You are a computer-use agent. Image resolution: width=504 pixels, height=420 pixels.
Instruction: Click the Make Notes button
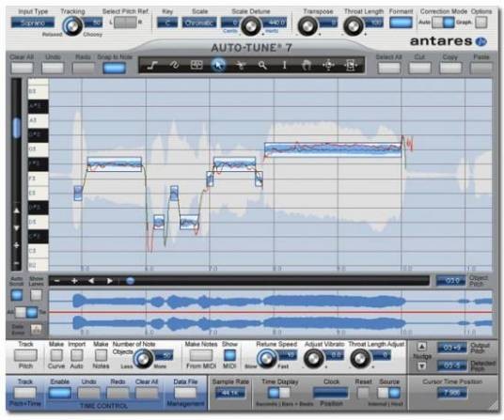click(101, 355)
